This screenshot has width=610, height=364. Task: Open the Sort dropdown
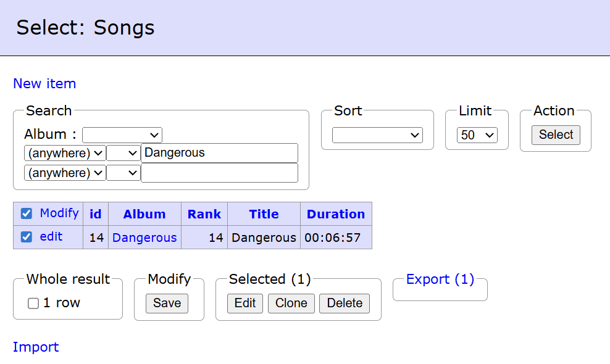click(377, 135)
